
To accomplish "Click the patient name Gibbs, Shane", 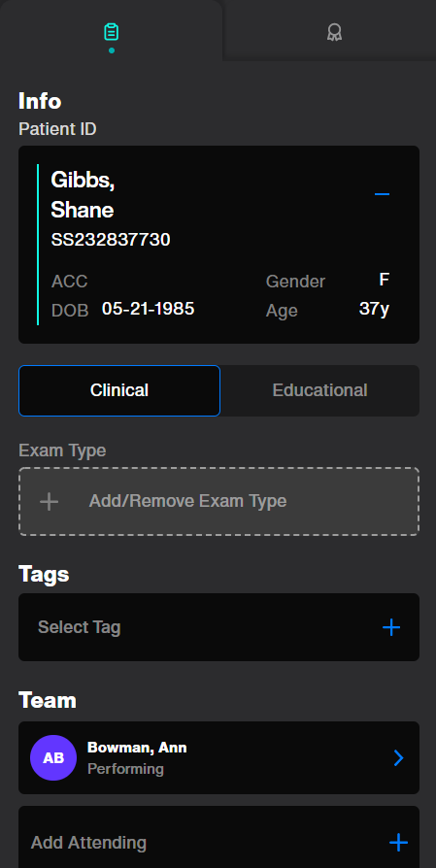I will tap(83, 195).
